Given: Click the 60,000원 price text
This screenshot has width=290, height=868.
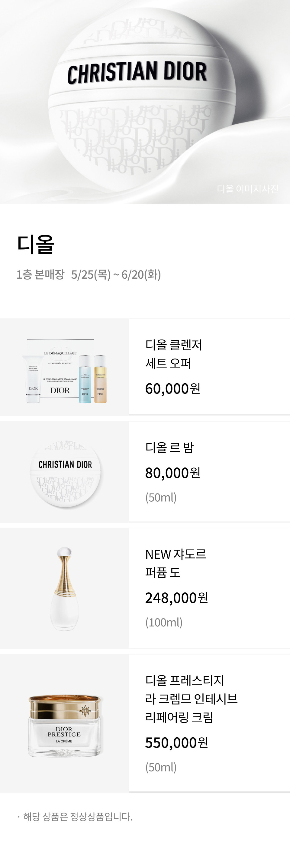Looking at the screenshot, I should click(173, 388).
